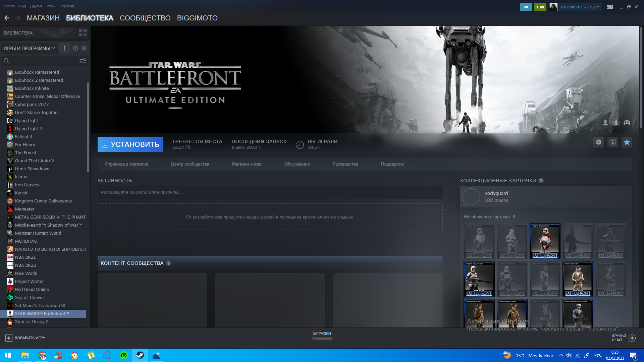Open the Steam menu
The width and height of the screenshot is (644, 362).
9,6
